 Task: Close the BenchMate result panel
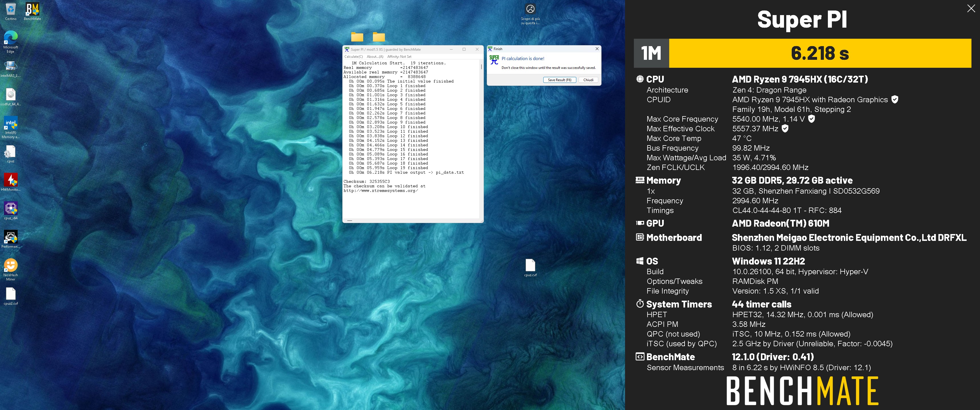(971, 8)
